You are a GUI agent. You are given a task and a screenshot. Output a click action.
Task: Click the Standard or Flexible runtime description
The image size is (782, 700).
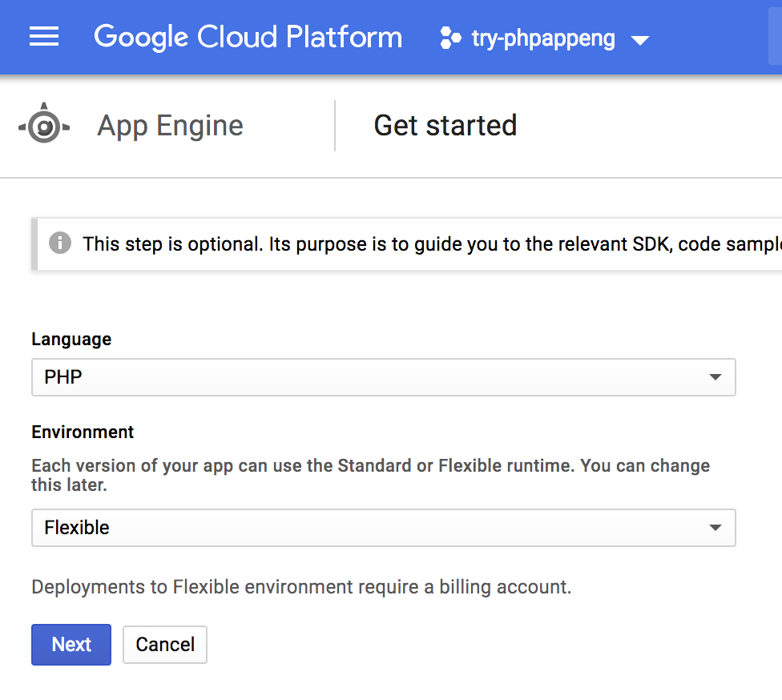pos(370,475)
